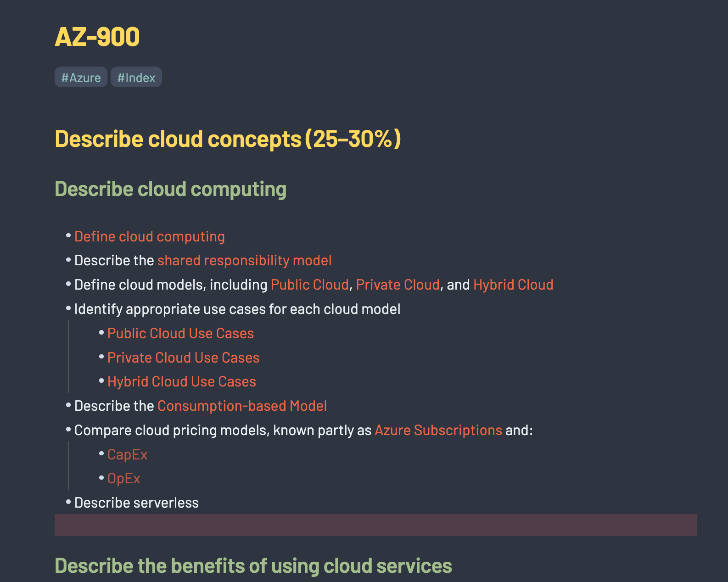Image resolution: width=728 pixels, height=582 pixels.
Task: Open the Define cloud computing link
Action: [150, 236]
